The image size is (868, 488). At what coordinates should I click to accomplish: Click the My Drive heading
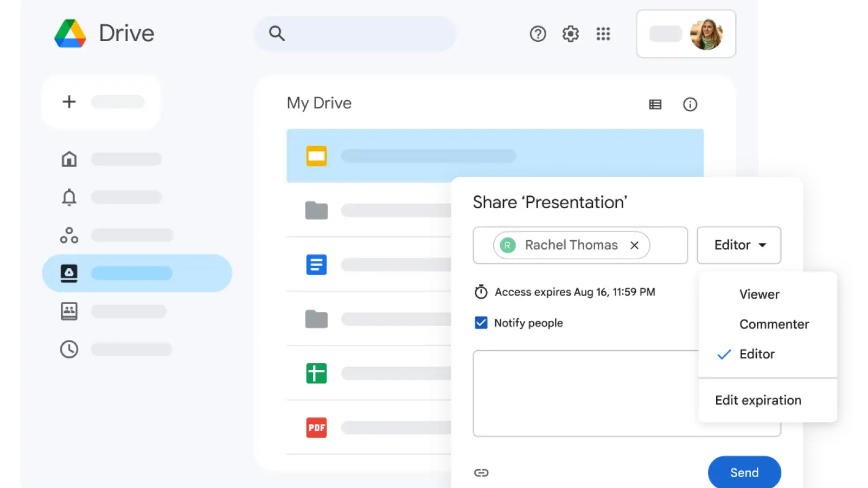(x=319, y=103)
